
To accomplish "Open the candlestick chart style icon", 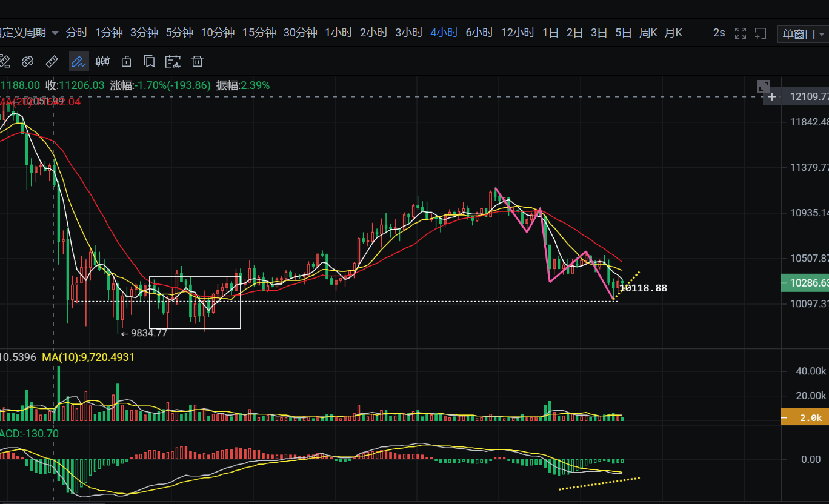I will coord(103,61).
